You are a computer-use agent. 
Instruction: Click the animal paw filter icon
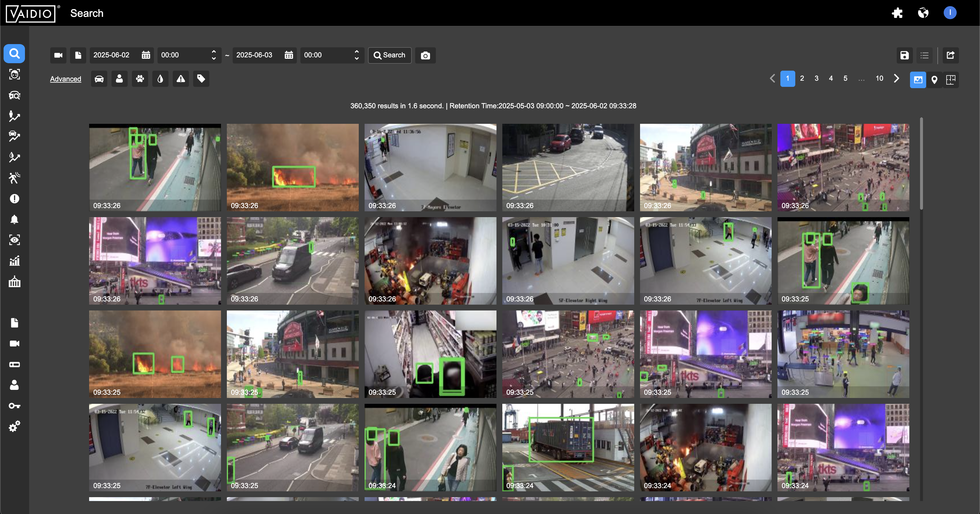(x=140, y=79)
